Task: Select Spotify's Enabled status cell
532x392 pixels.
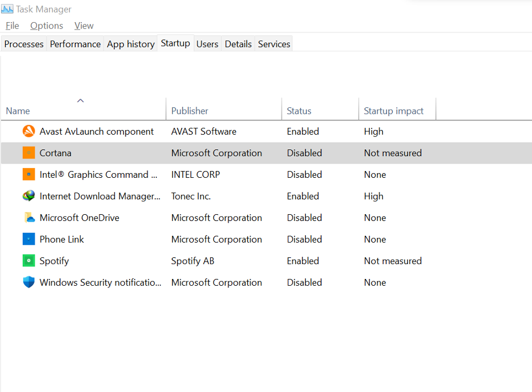Action: click(303, 261)
